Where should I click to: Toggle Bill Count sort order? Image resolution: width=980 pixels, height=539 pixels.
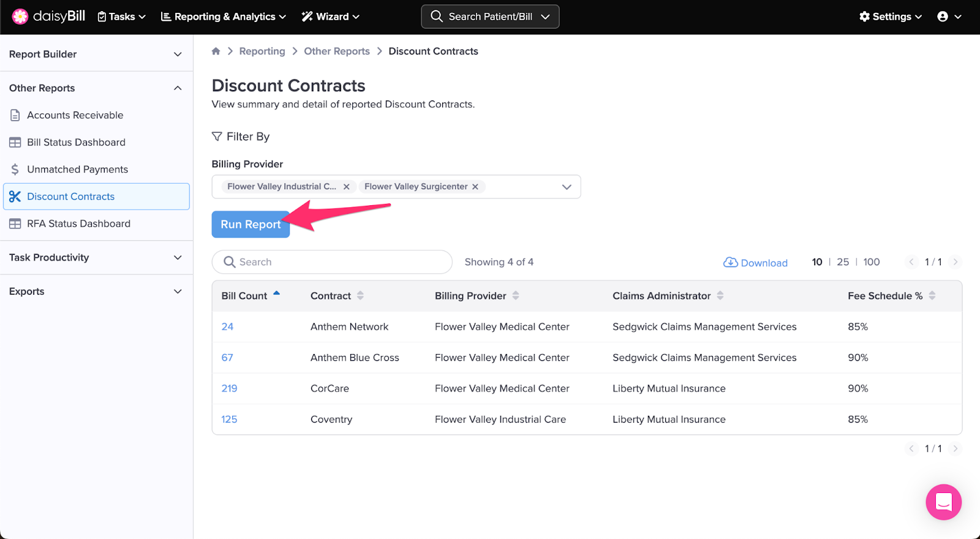pyautogui.click(x=276, y=295)
